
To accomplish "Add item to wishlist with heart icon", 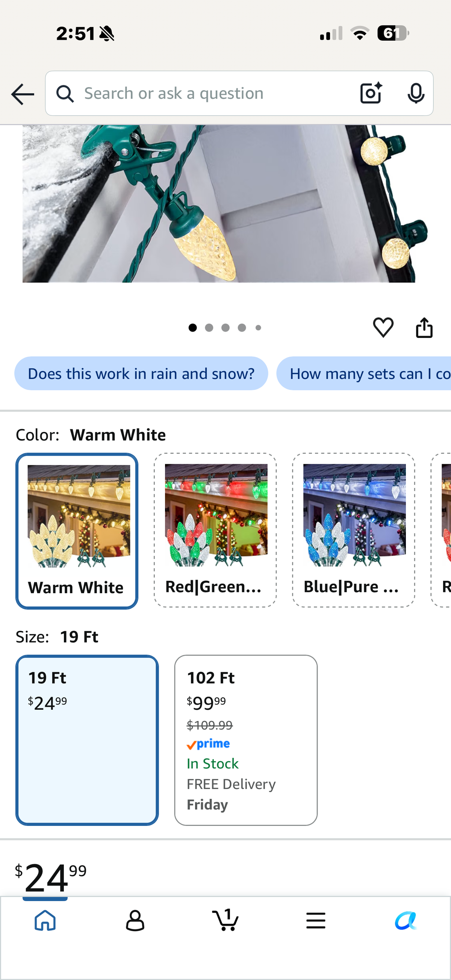I will (383, 327).
